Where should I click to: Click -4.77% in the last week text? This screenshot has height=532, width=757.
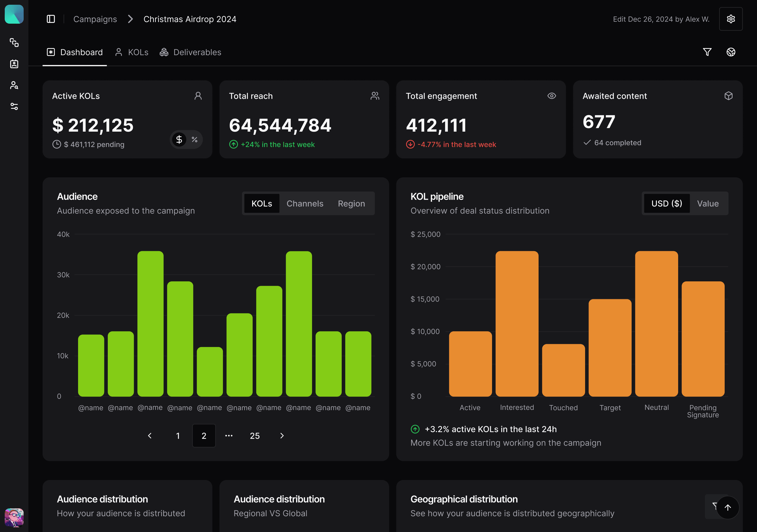click(x=457, y=144)
